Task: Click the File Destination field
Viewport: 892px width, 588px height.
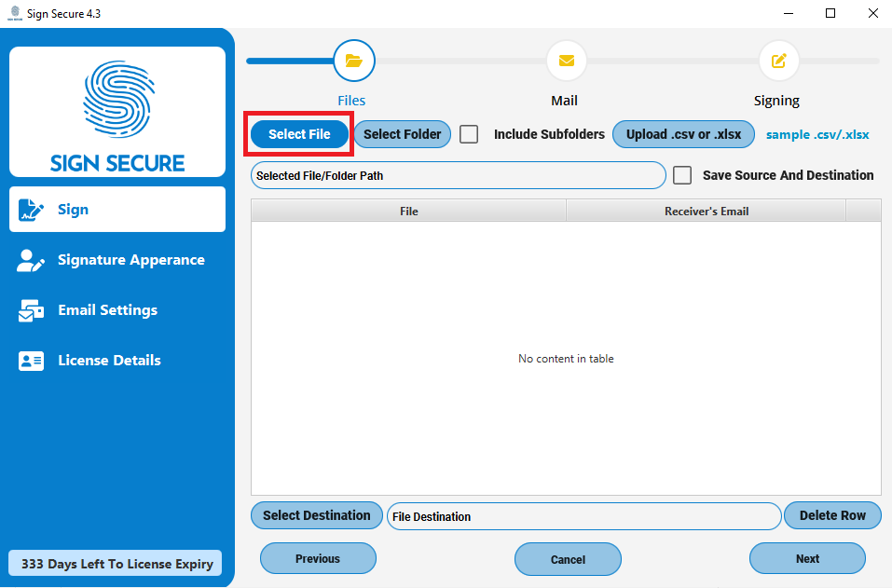Action: (x=583, y=516)
